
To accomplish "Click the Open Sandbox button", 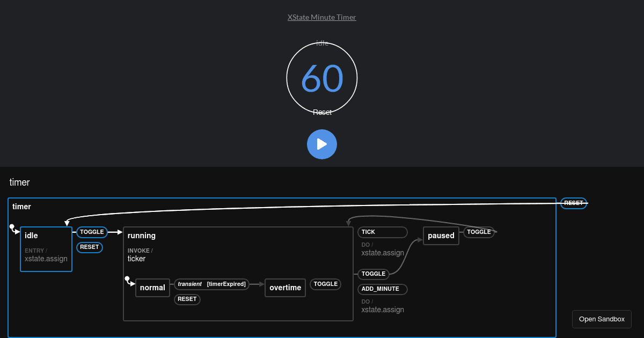I will coord(602,319).
